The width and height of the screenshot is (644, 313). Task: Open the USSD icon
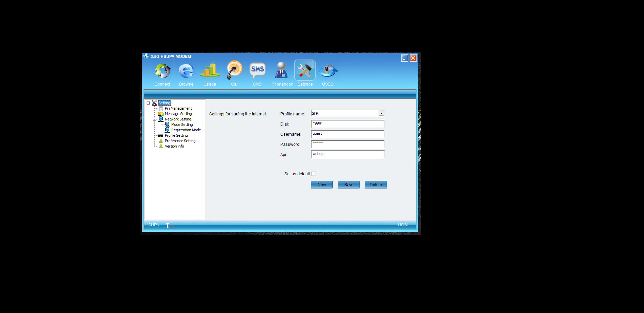[328, 70]
